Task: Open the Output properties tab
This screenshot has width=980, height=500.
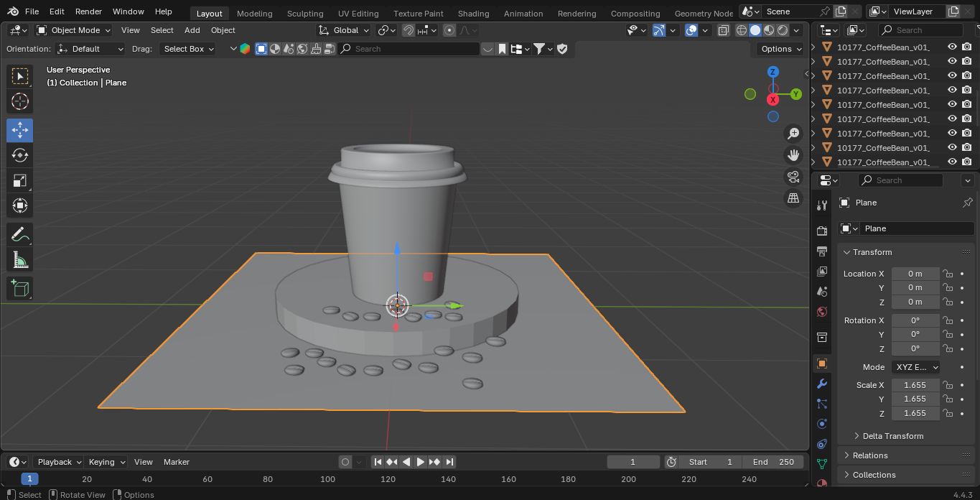Action: point(822,251)
